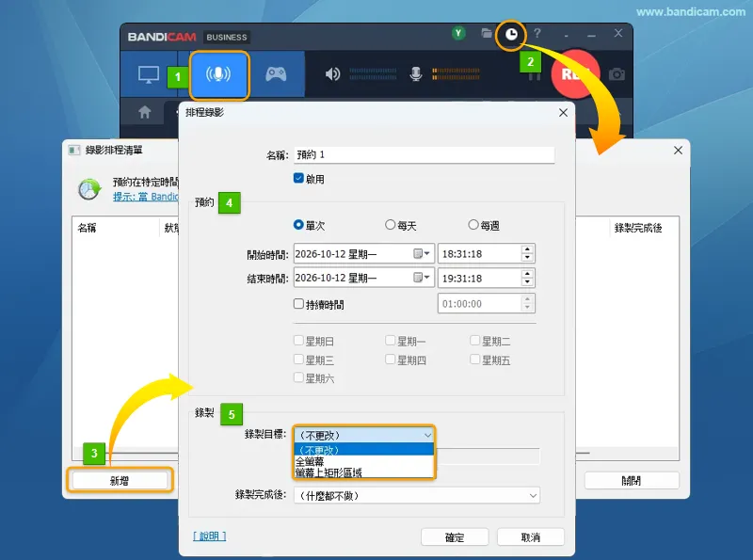This screenshot has width=753, height=560.
Task: Choose the 每天 schedule option
Action: pyautogui.click(x=390, y=225)
